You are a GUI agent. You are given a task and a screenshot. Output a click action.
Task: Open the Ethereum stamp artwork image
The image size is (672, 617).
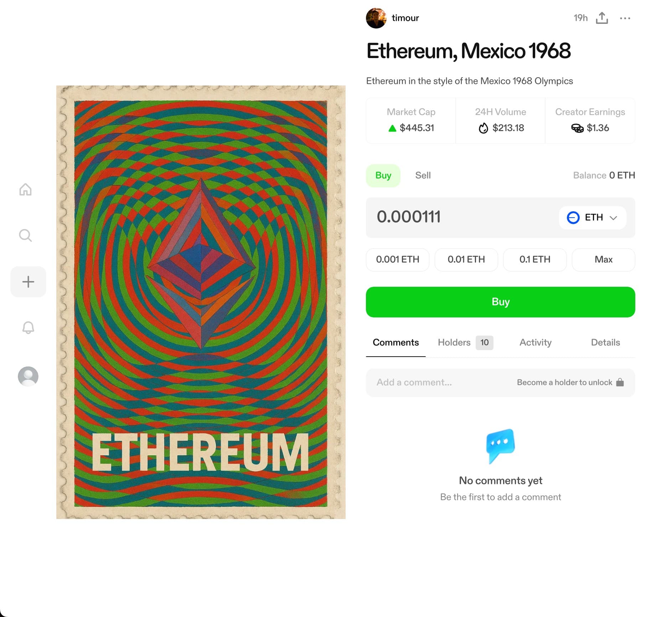201,302
